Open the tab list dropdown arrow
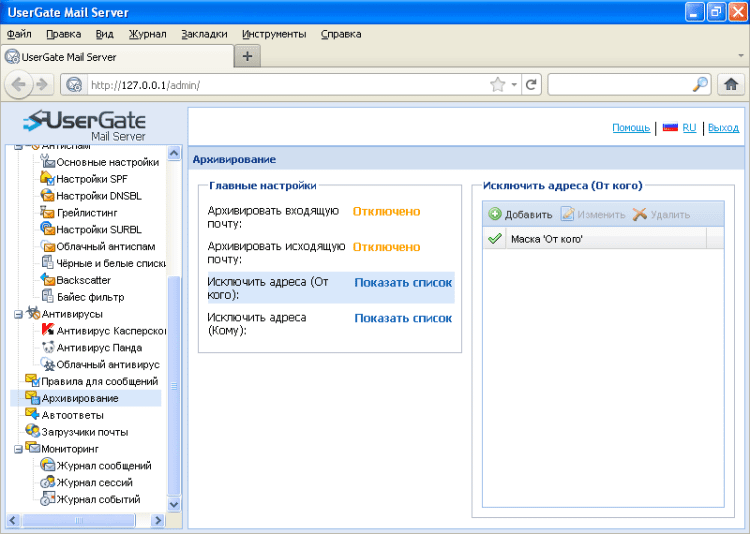 pyautogui.click(x=741, y=56)
